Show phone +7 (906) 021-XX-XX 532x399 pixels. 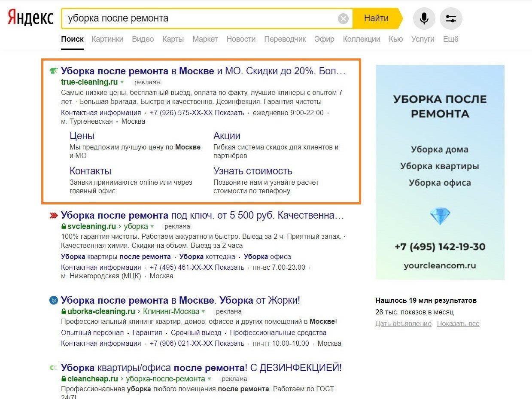pos(197,344)
